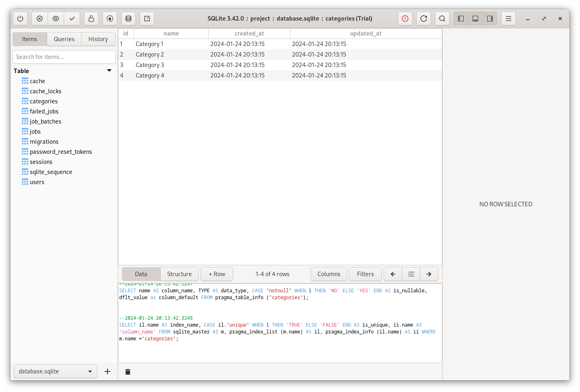Click the + Row button
580x392 pixels.
tap(217, 274)
